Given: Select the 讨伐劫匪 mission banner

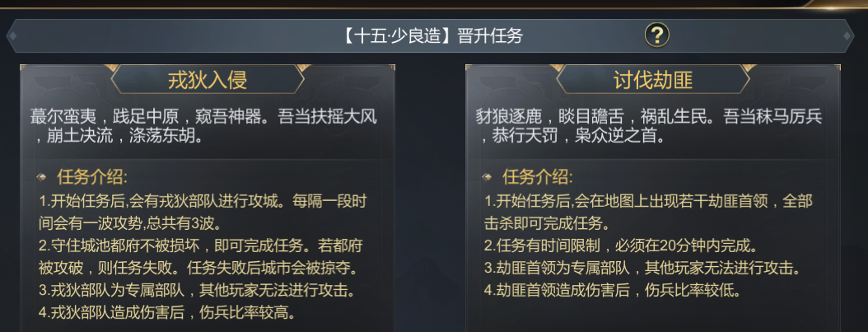Looking at the screenshot, I should pos(653,80).
